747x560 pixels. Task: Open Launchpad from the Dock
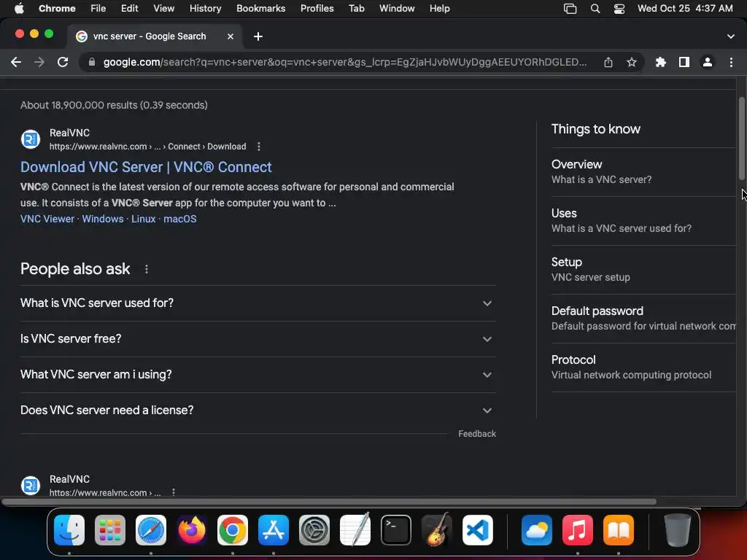[110, 529]
